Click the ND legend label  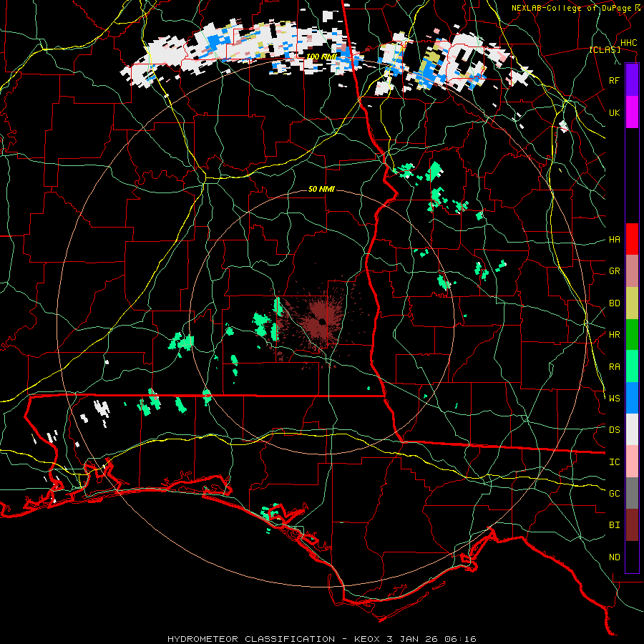(x=614, y=557)
